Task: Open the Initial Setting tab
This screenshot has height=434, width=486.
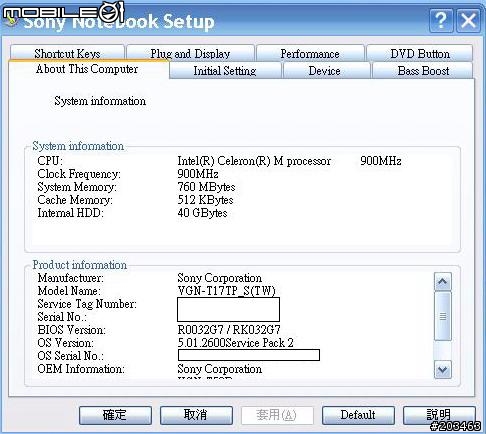Action: tap(225, 71)
